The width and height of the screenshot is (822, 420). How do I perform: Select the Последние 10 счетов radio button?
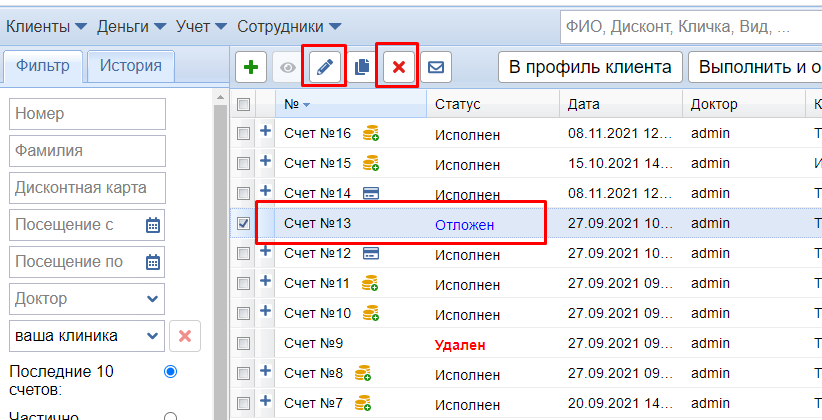[x=170, y=372]
